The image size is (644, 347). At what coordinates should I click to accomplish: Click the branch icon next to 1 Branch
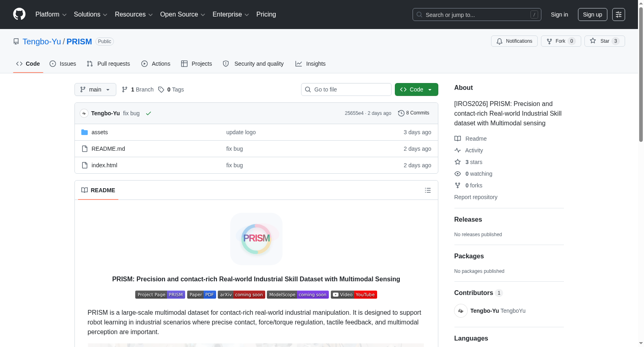point(125,89)
